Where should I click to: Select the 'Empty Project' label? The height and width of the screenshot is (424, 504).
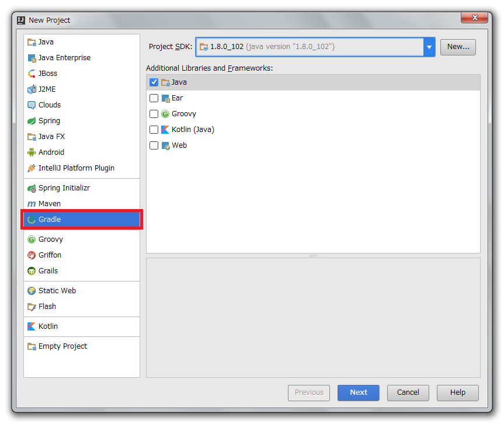tap(62, 346)
